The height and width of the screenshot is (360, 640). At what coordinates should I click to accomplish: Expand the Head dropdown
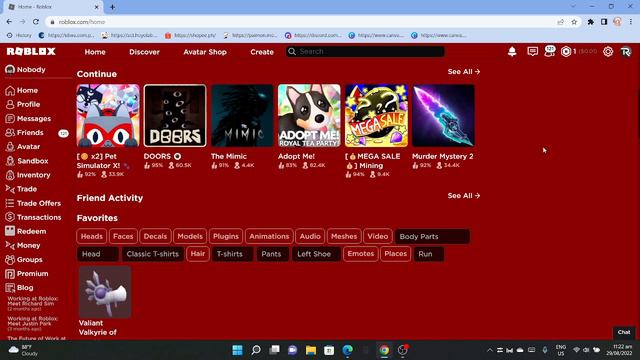pos(98,254)
